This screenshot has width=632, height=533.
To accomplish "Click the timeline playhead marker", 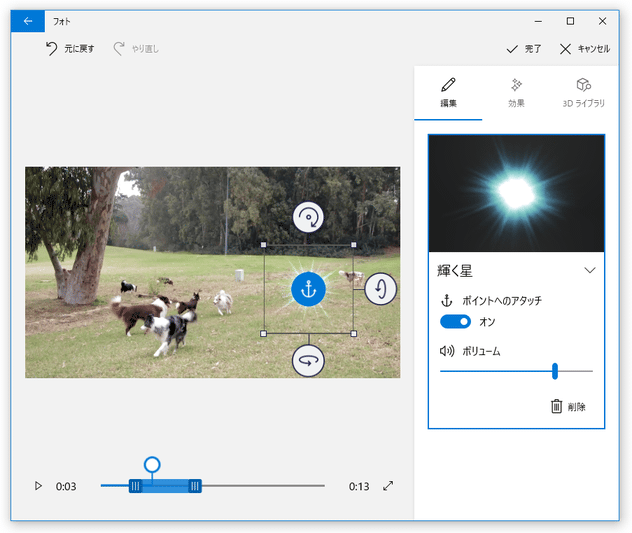I will tap(152, 465).
